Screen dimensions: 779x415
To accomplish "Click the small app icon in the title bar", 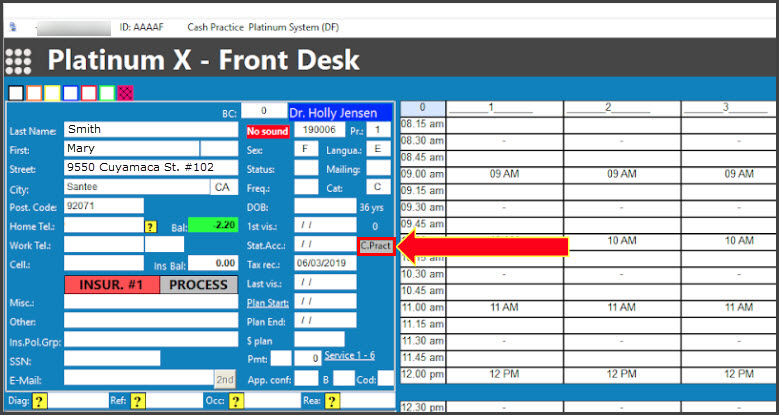I will coord(12,28).
